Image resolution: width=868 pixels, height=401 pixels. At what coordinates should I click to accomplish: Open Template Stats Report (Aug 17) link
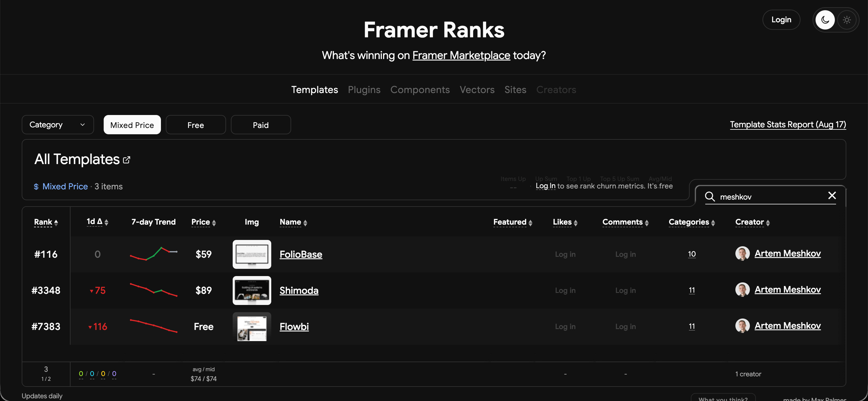tap(788, 125)
